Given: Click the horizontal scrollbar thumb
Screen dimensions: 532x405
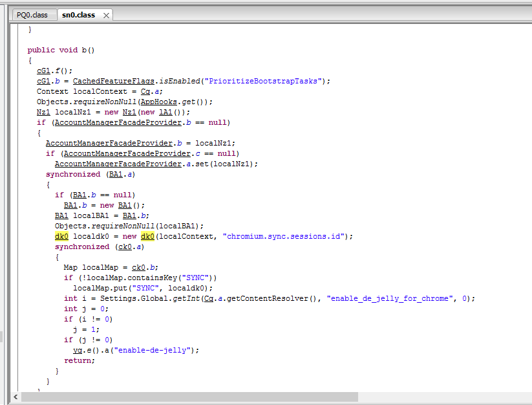Looking at the screenshot, I should pos(189,397).
